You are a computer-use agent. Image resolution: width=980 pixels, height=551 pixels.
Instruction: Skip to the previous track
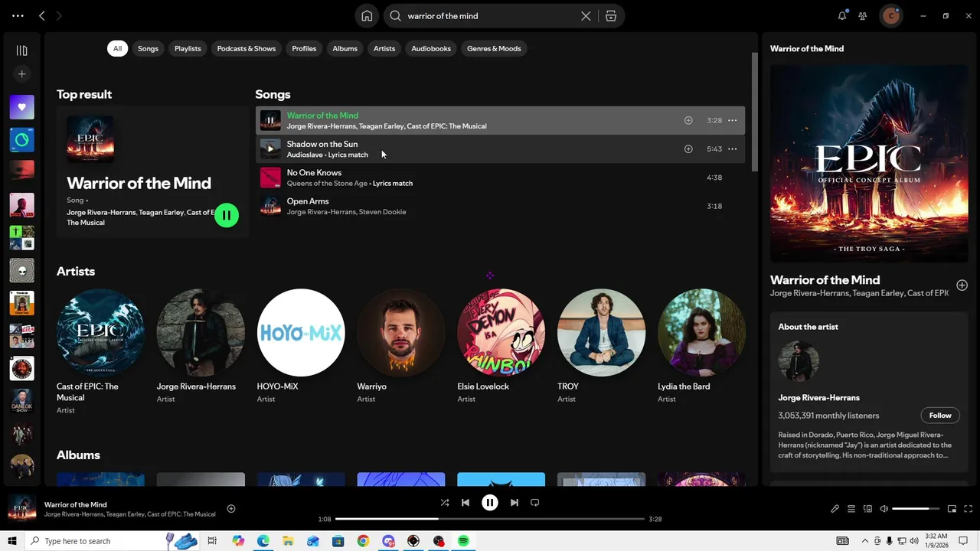(465, 503)
